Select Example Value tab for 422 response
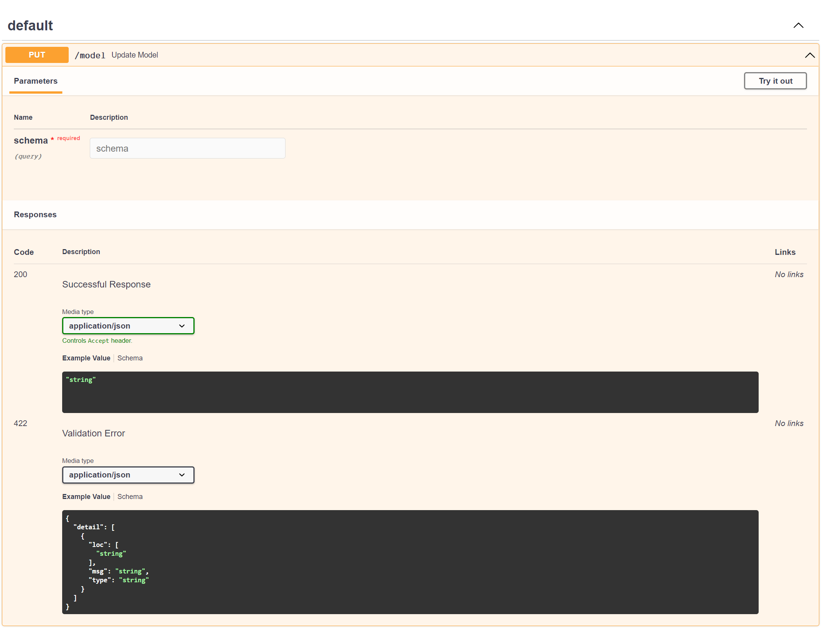 point(86,497)
